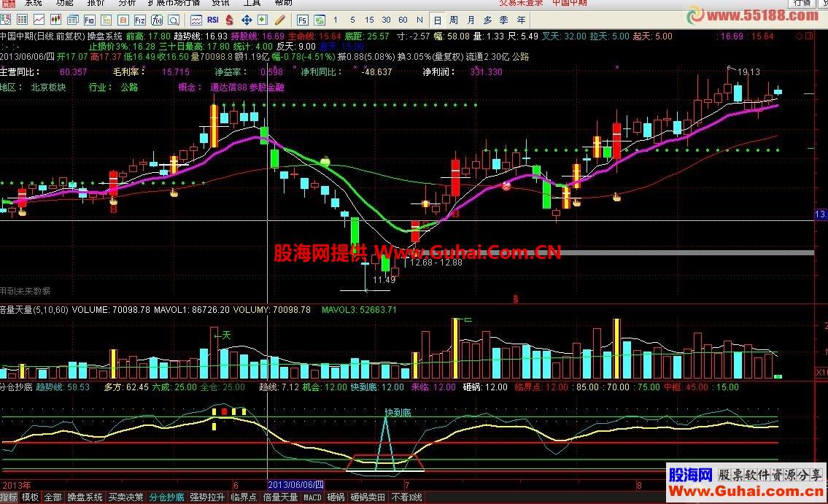The image size is (828, 504).
Task: Switch to 60-minute period
Action: pos(403,20)
